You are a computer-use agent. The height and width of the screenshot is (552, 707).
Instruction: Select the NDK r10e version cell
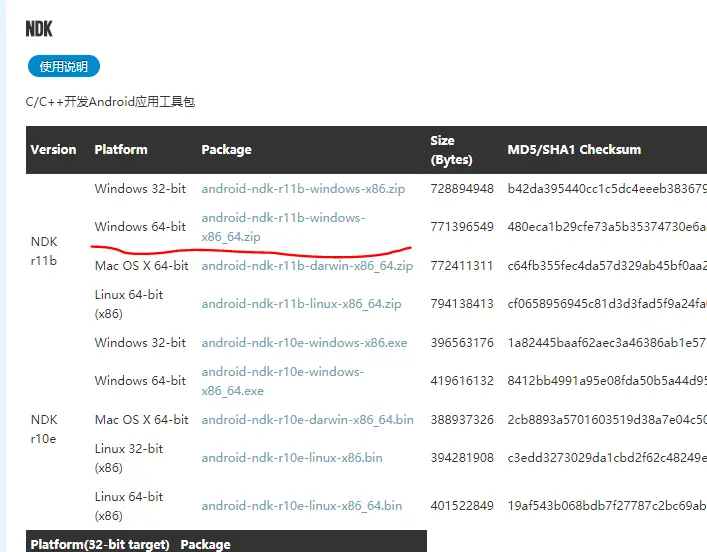44,429
